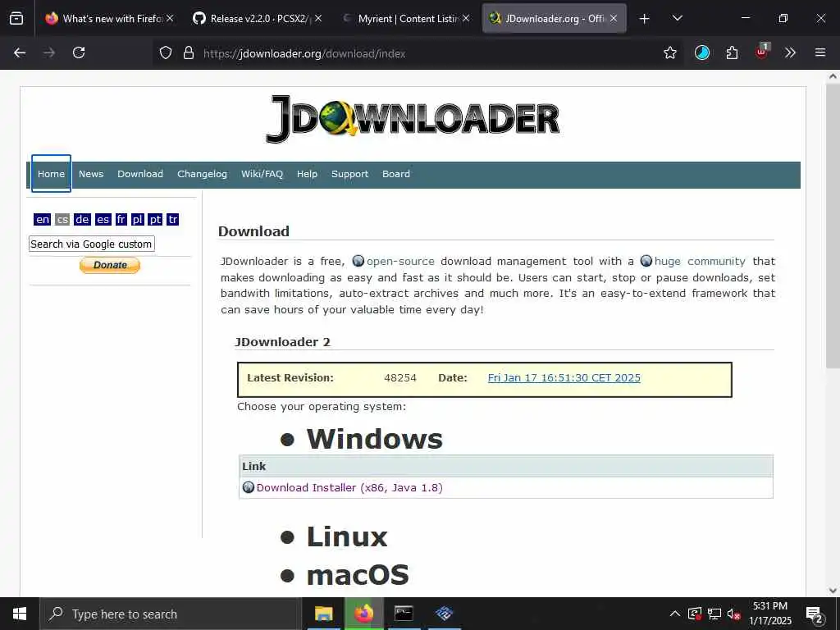Go back using the browser back arrow

[x=20, y=52]
